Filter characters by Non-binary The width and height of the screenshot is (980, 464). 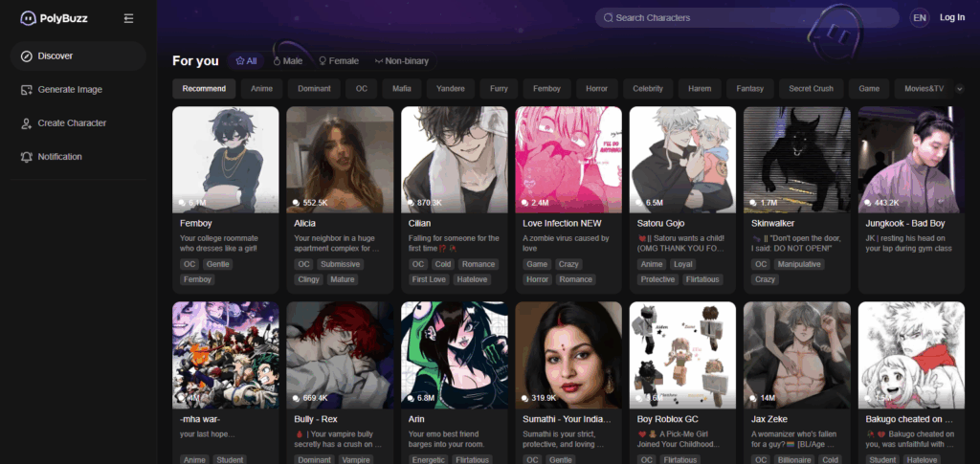click(402, 61)
